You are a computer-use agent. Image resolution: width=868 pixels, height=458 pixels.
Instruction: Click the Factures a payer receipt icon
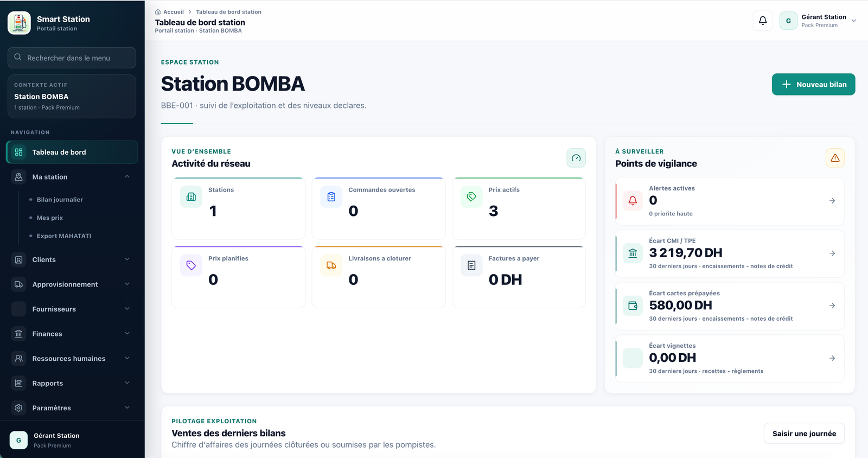[471, 265]
